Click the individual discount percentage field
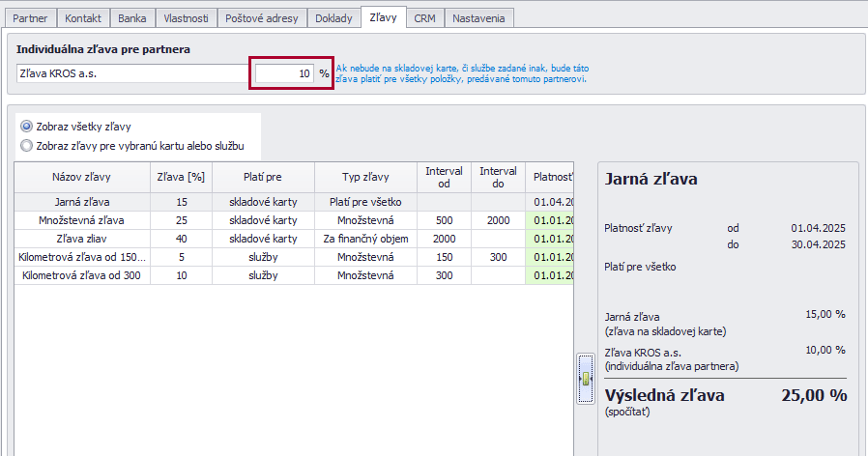868x456 pixels. tap(284, 73)
